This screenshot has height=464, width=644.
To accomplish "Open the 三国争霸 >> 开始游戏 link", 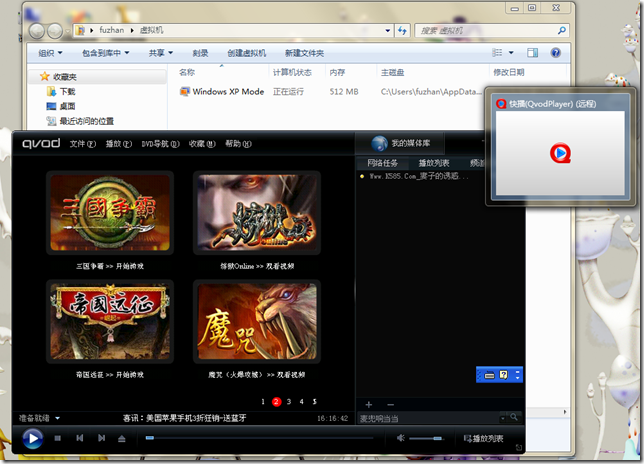I will click(x=110, y=266).
